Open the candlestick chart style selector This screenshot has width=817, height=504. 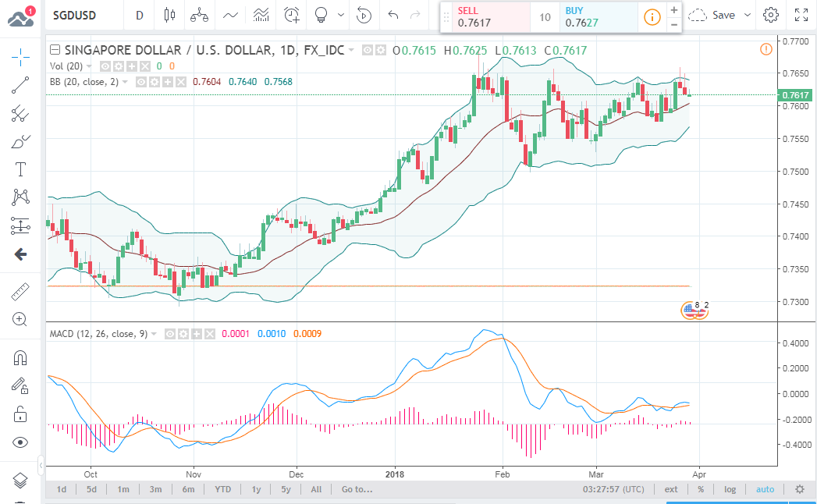169,15
